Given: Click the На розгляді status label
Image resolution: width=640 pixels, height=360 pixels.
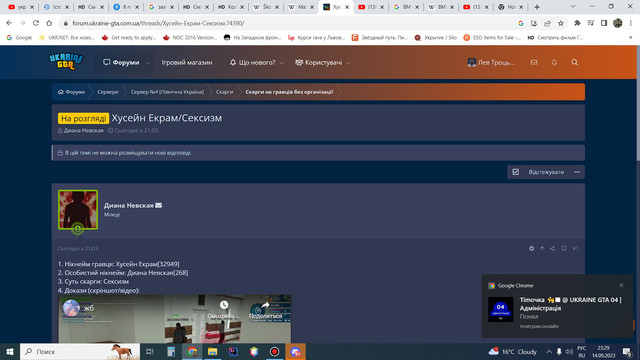Looking at the screenshot, I should coord(83,118).
